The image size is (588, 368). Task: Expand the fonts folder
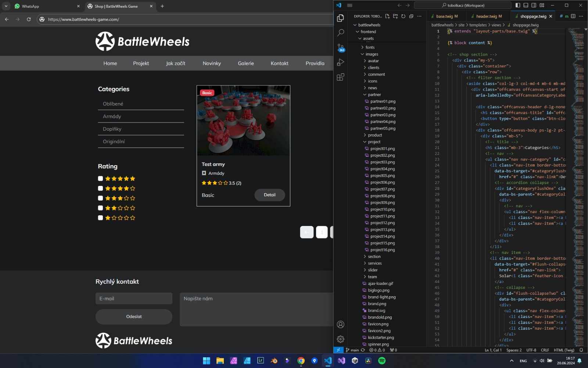(x=370, y=47)
